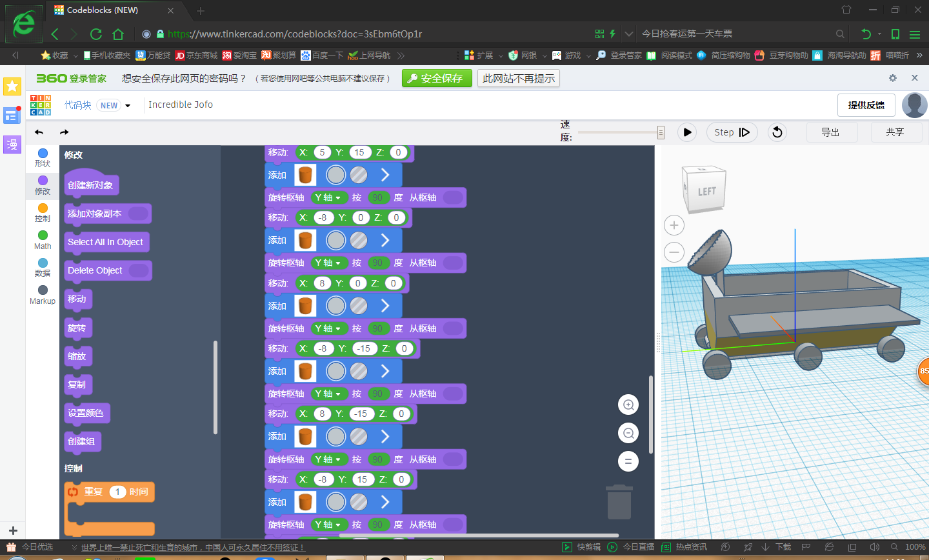929x560 pixels.
Task: Click the redo arrow in the editor toolbar
Action: tap(64, 132)
